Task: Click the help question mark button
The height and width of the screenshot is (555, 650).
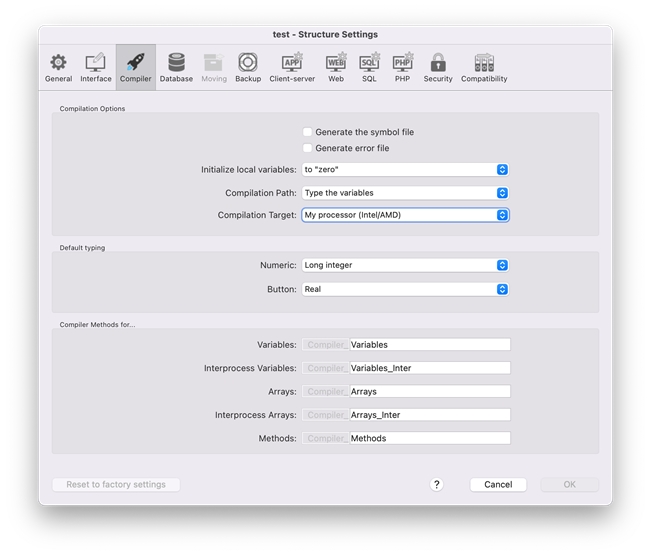Action: click(436, 484)
